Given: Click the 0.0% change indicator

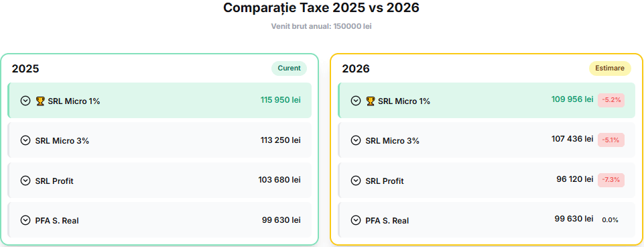Looking at the screenshot, I should click(x=610, y=220).
